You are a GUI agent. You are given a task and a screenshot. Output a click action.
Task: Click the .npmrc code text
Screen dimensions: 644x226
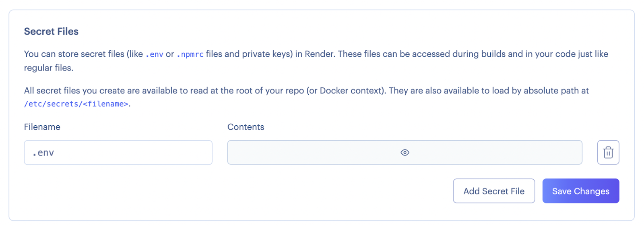point(190,54)
